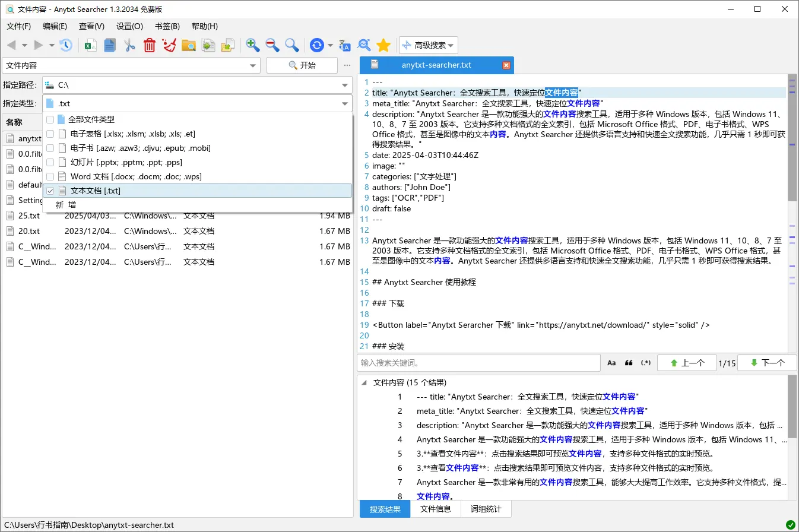Collapse the 指定类型 .txt dropdown
The height and width of the screenshot is (532, 799).
[x=345, y=103]
